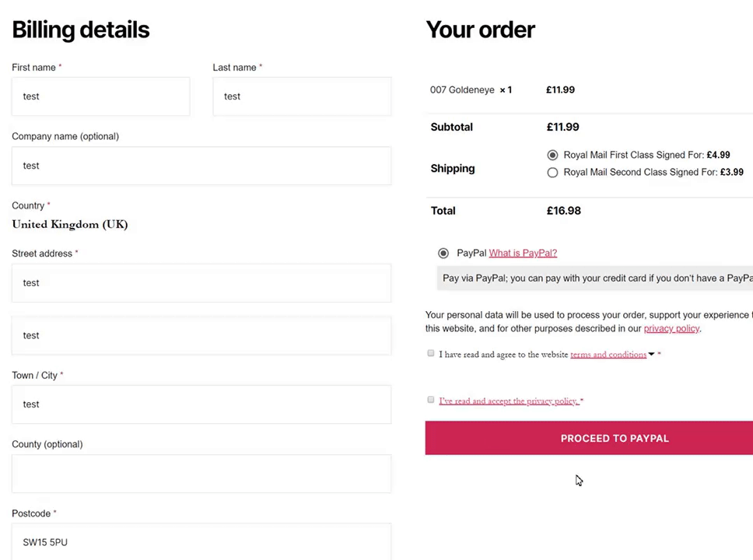
Task: Select the PayPal payment method radio button
Action: (443, 254)
